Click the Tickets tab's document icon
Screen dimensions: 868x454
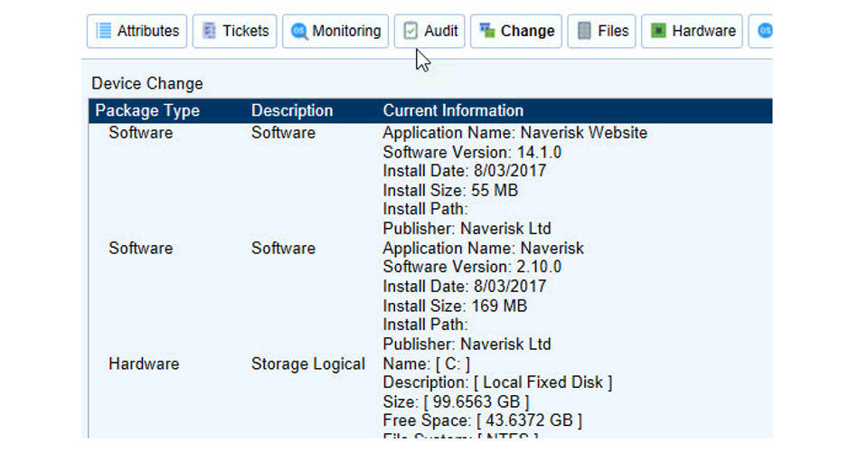pyautogui.click(x=209, y=31)
